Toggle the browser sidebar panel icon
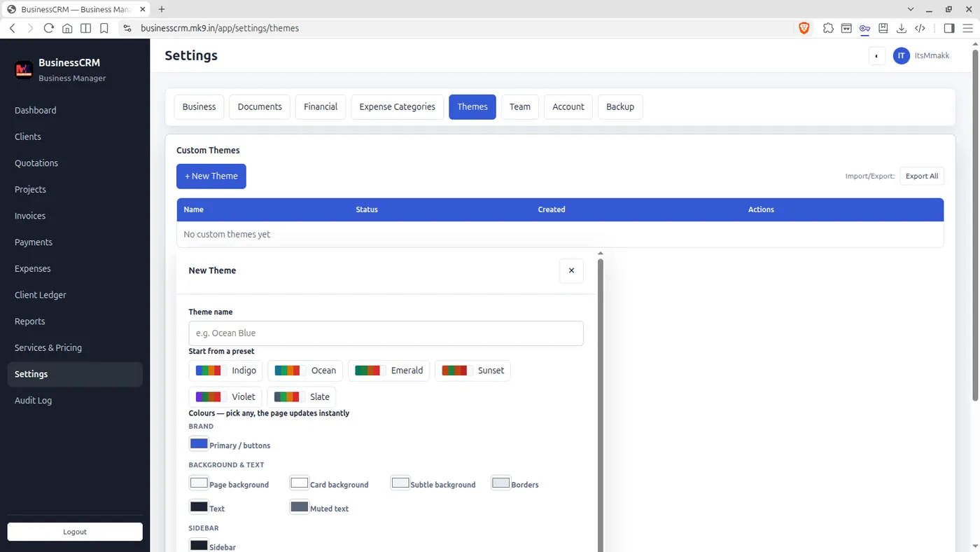This screenshot has height=552, width=980. click(x=949, y=28)
